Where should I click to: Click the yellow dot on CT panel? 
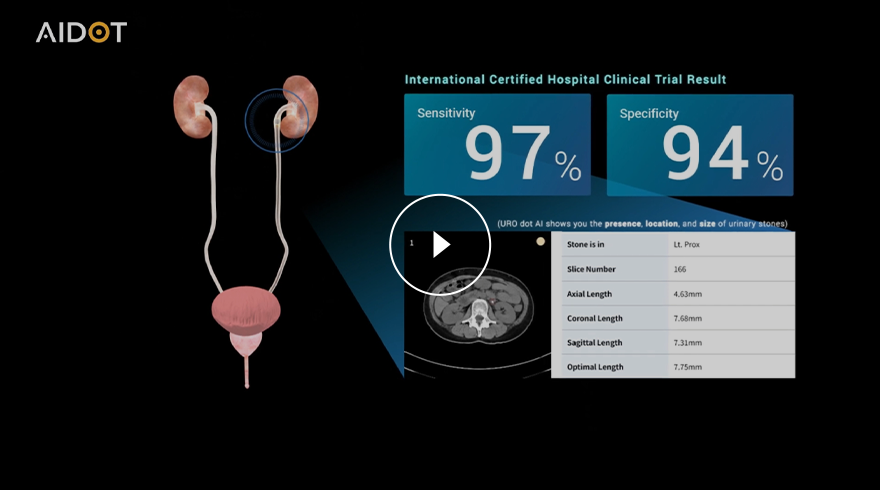click(541, 241)
